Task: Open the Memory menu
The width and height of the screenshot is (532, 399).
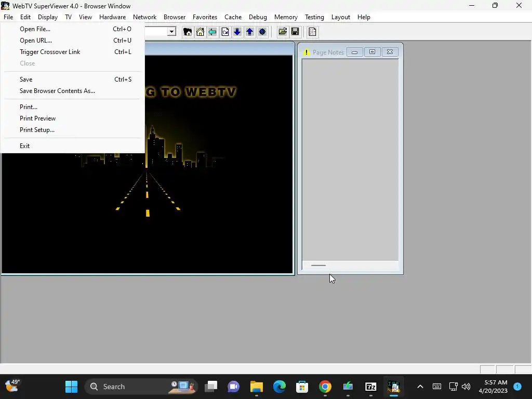Action: 286,17
